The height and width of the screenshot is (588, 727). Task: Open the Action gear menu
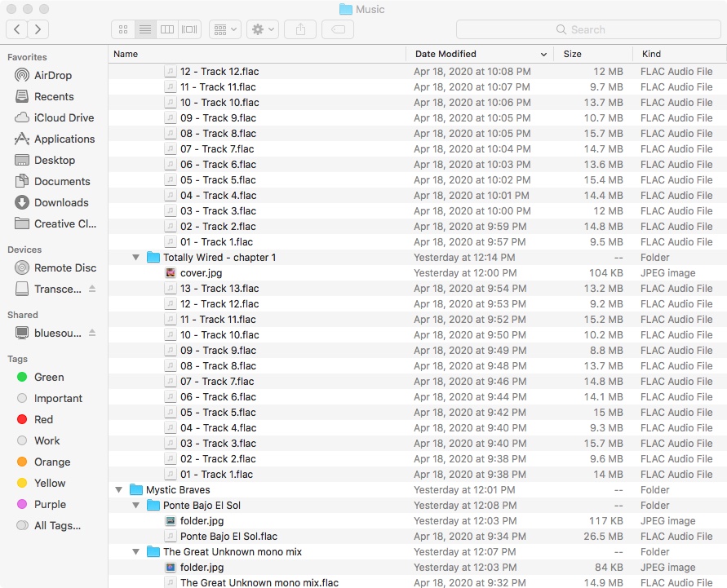point(263,29)
